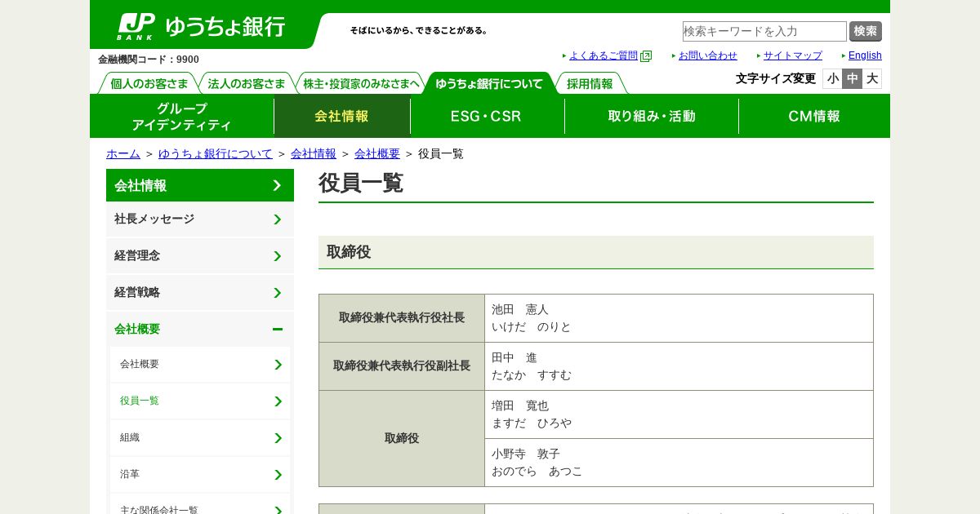Image resolution: width=980 pixels, height=514 pixels.
Task: Click the name 増田 寛也 in table
Action: pos(520,405)
